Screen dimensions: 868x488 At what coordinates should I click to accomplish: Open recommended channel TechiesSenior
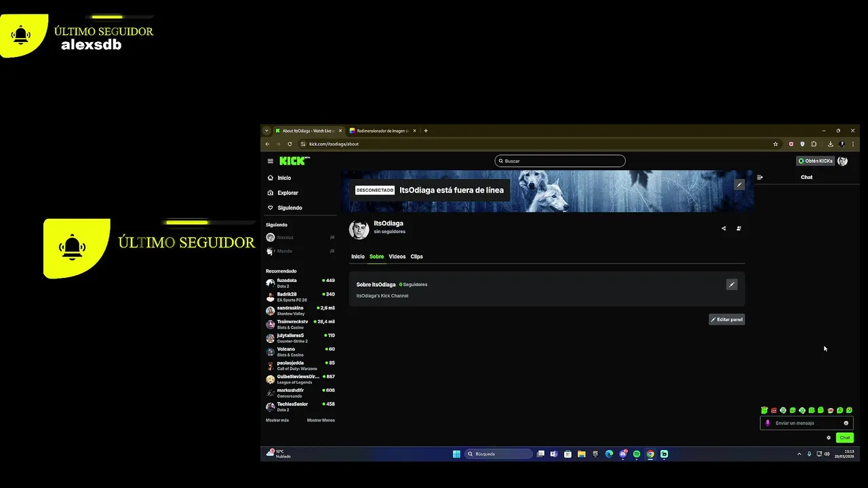(300, 407)
